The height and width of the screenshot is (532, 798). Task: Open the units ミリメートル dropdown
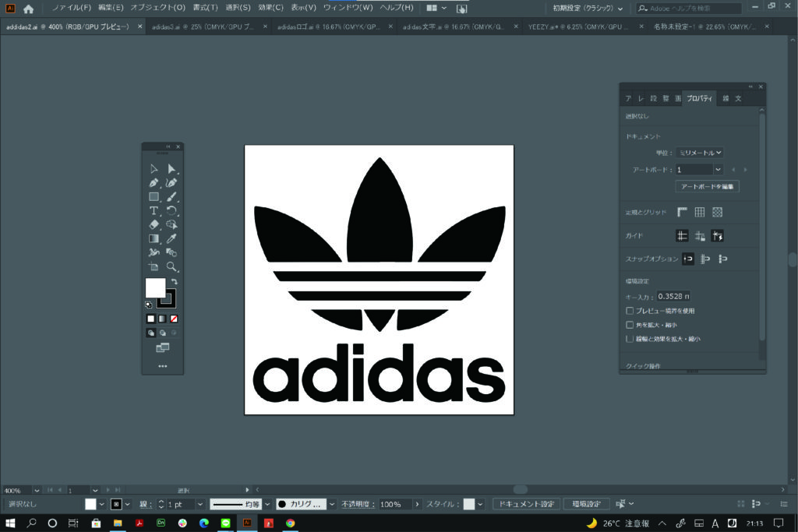pyautogui.click(x=699, y=153)
